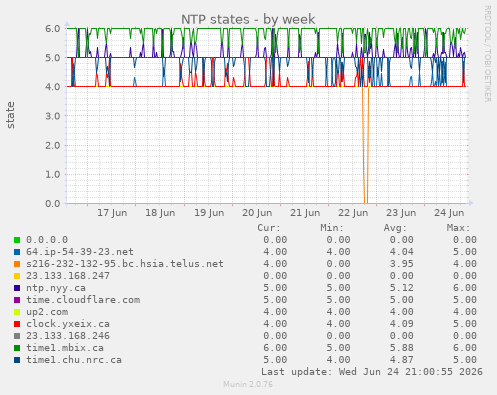The height and width of the screenshot is (395, 497).
Task: Click the yellow swatch for 23.133.168.247
Action: [17, 276]
